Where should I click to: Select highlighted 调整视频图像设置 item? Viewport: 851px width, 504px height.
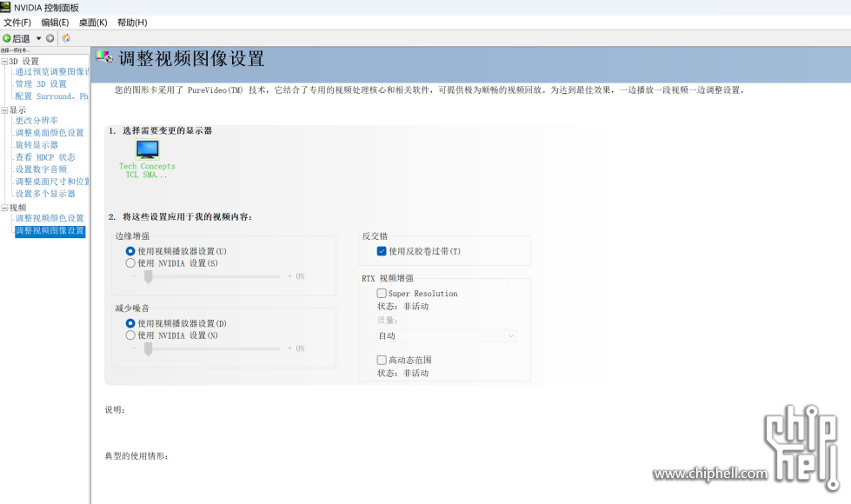coord(50,231)
